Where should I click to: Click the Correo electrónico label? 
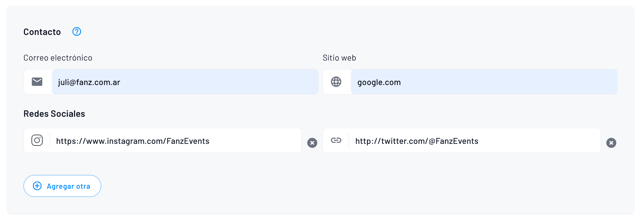[58, 58]
